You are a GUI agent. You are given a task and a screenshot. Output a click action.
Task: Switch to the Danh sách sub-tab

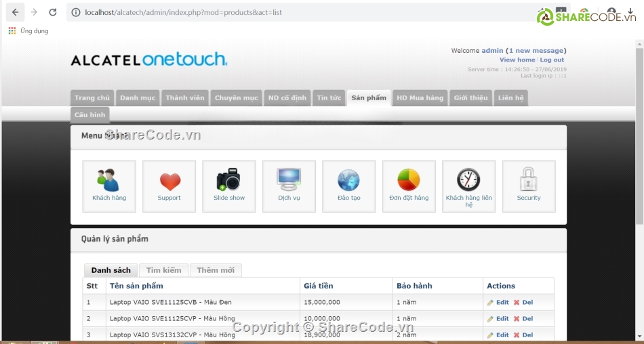tap(111, 270)
